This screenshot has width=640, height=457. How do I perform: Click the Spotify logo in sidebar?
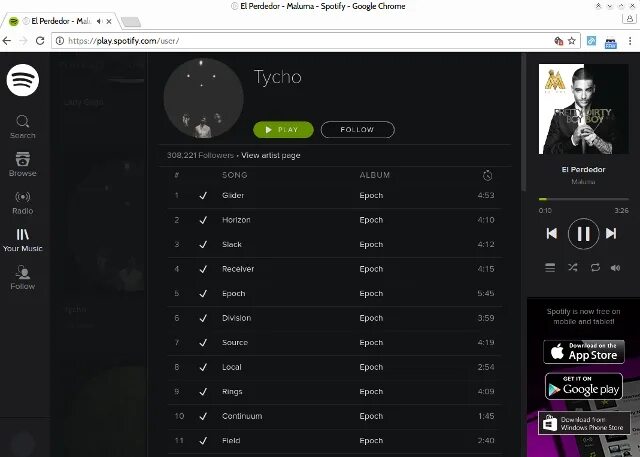pyautogui.click(x=23, y=80)
